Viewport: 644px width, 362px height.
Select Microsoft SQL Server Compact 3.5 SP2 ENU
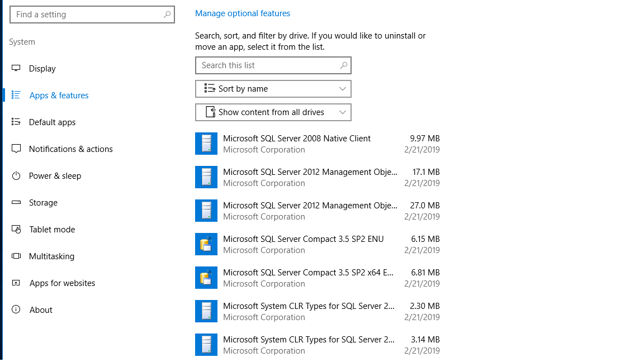pyautogui.click(x=318, y=244)
